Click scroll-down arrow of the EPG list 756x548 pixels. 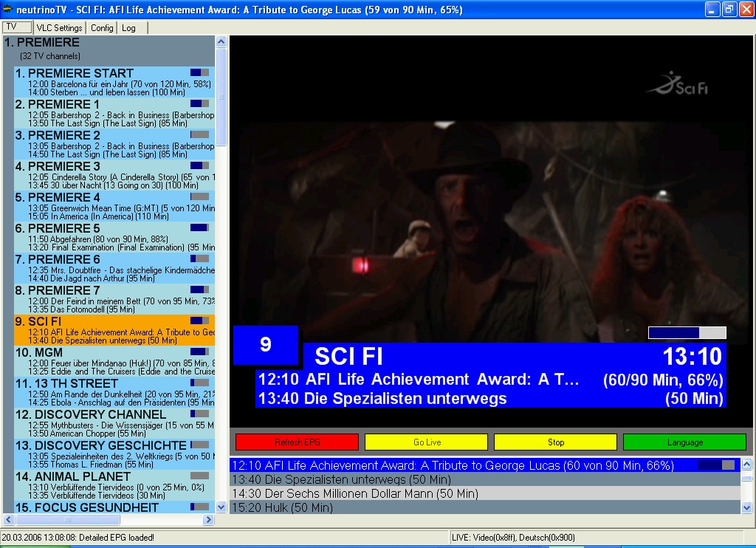coord(747,507)
